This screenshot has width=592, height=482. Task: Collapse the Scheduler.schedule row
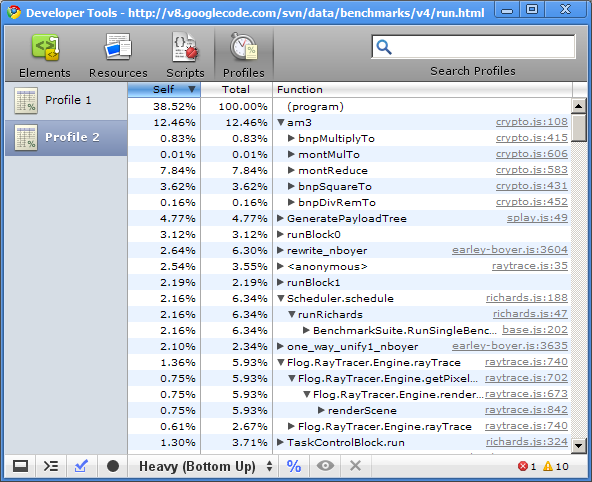click(x=281, y=298)
